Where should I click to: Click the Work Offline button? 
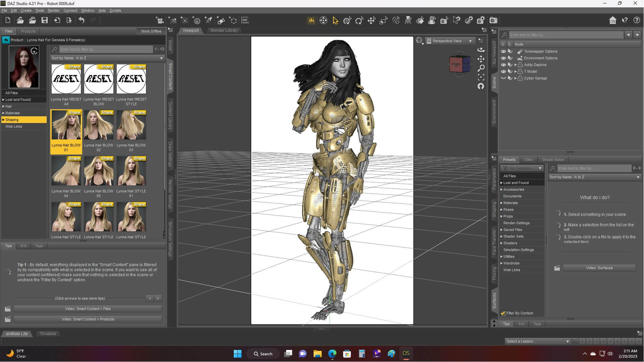pyautogui.click(x=151, y=31)
